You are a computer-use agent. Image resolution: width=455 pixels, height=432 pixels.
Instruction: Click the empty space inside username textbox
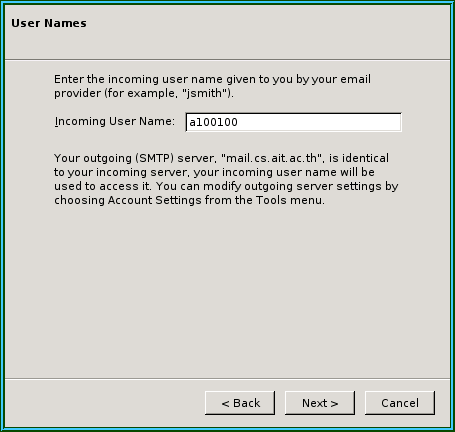tap(320, 122)
